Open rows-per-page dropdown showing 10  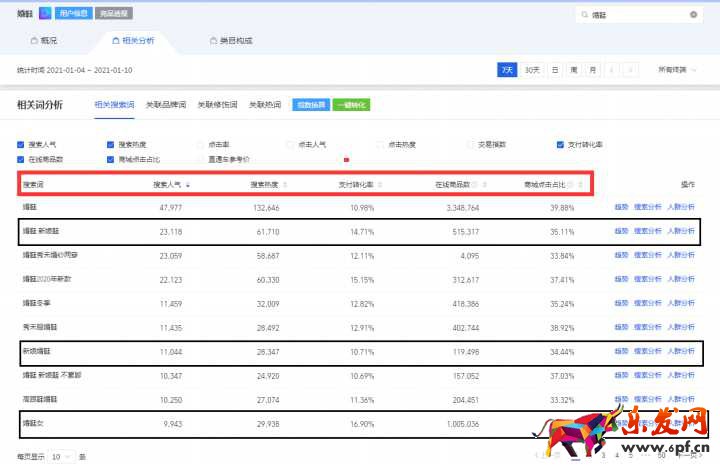61,456
